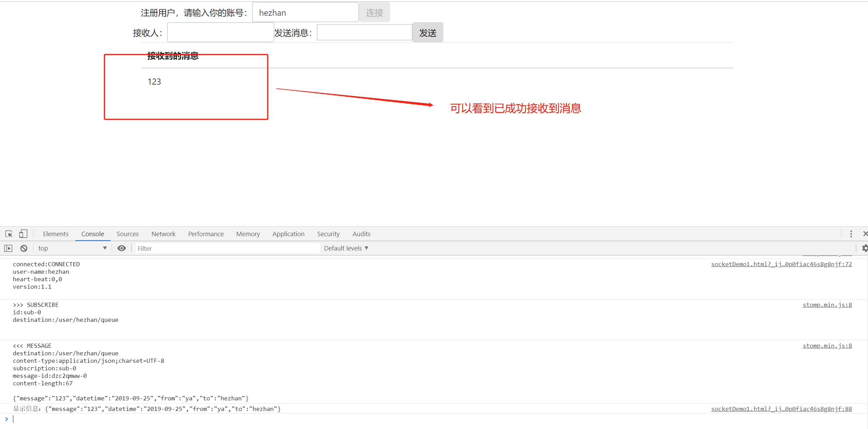Switch to the Elements tab
This screenshot has width=868, height=429.
[x=56, y=234]
